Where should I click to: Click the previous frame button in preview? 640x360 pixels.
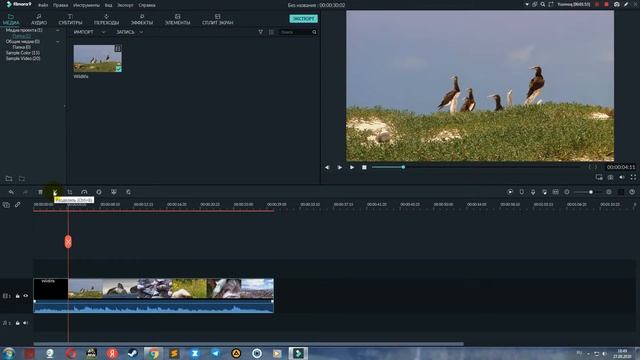[327, 167]
